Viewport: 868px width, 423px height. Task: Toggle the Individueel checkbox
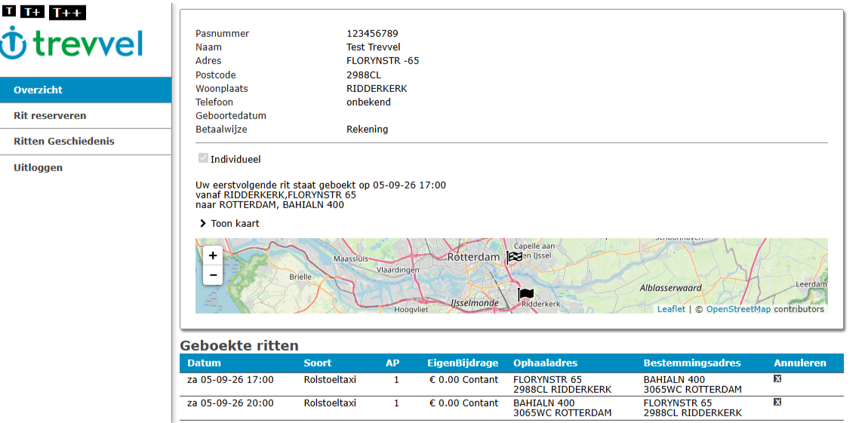click(x=202, y=158)
